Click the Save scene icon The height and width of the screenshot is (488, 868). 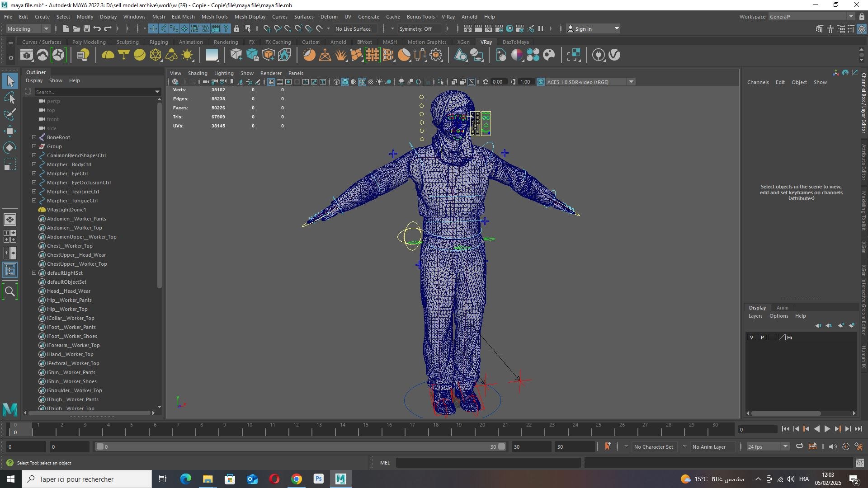[86, 28]
